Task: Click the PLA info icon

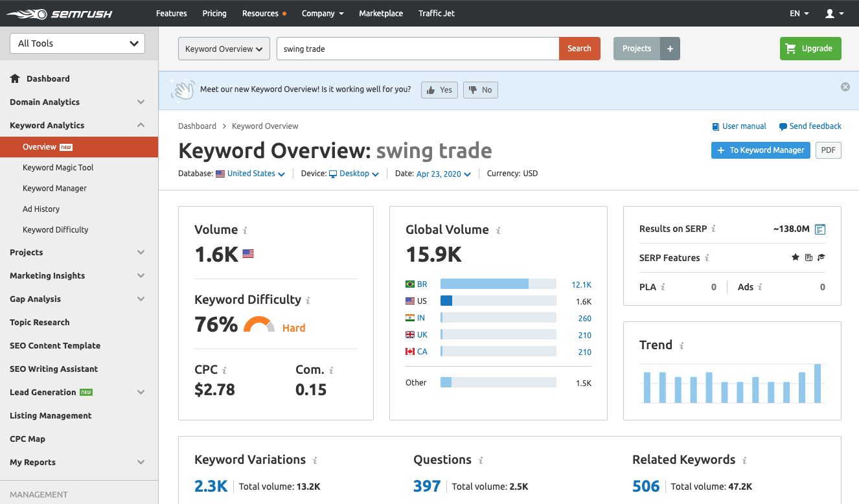Action: point(663,287)
